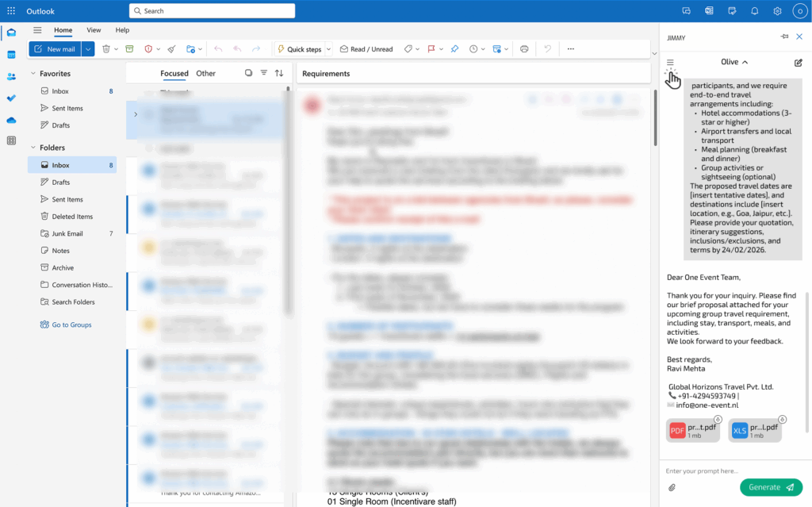Click the Sweep broom icon
This screenshot has width=812, height=507.
tap(171, 49)
